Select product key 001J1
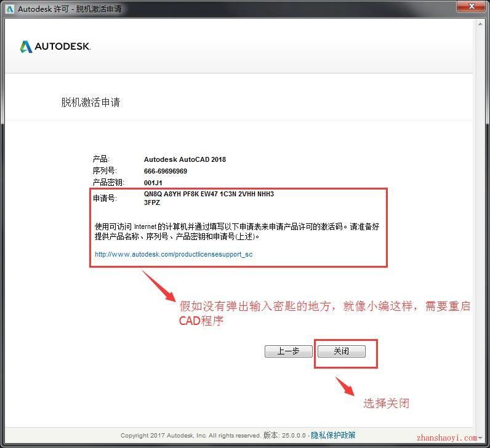The height and width of the screenshot is (448, 490). [x=153, y=183]
